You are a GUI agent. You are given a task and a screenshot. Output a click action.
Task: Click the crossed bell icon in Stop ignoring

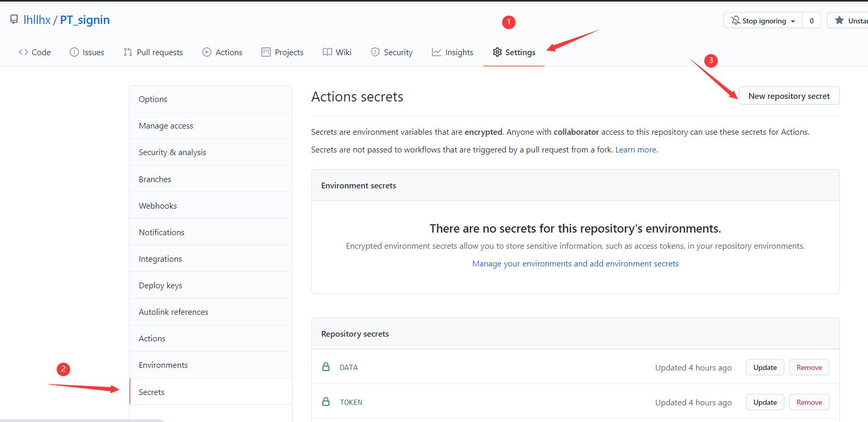coord(735,20)
